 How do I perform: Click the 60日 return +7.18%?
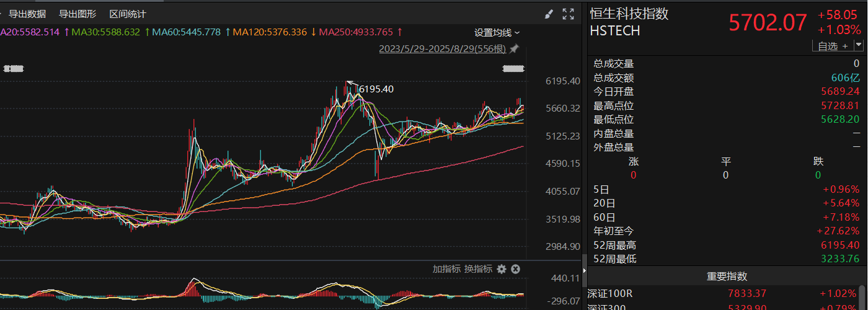(841, 217)
